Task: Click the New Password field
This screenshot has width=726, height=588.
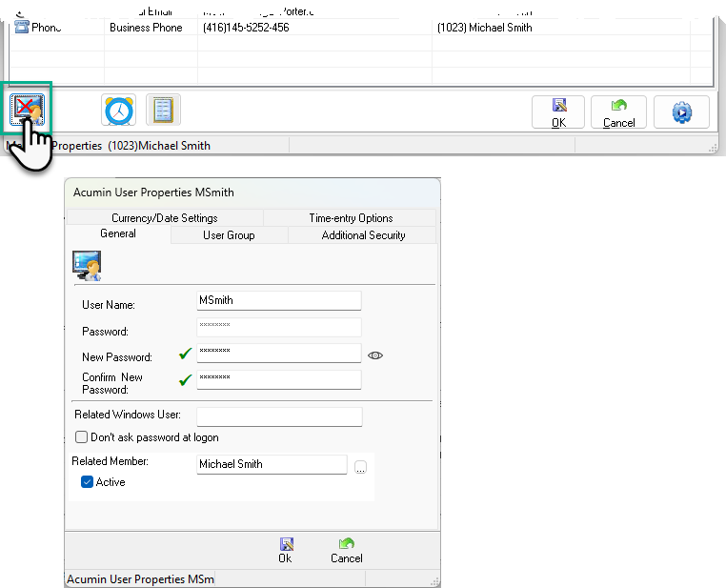Action: click(x=279, y=353)
